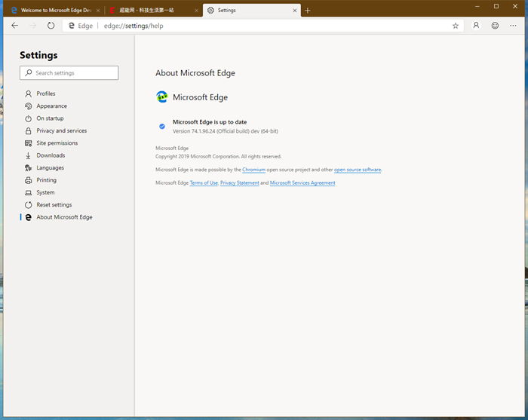Image resolution: width=528 pixels, height=420 pixels.
Task: Click the Copyright 2019 Microsoft Corporation text
Action: click(218, 157)
